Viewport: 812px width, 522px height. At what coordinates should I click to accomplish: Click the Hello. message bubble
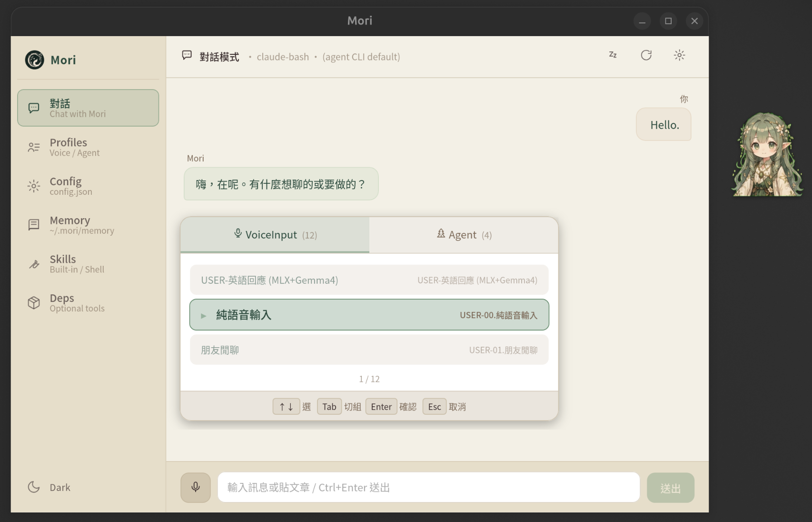664,124
